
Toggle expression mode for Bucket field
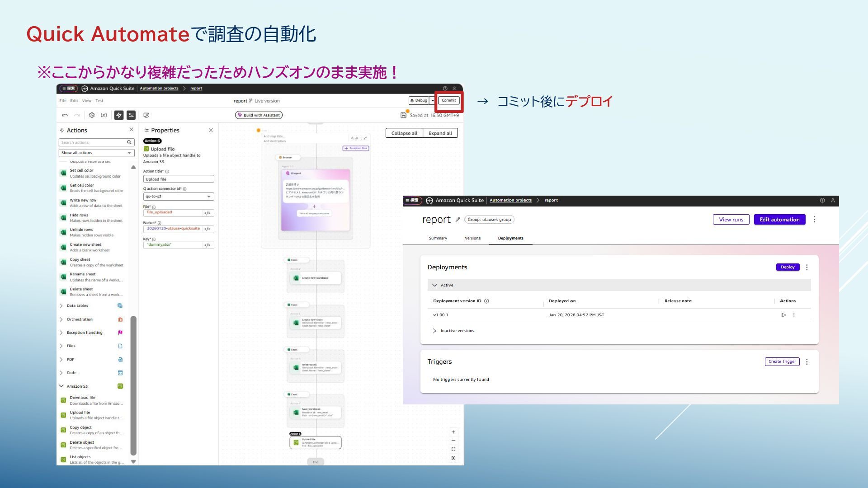(208, 229)
